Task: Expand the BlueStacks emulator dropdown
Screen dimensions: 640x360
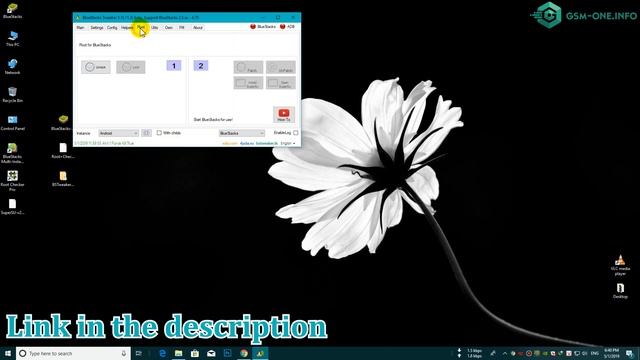Action: (x=242, y=133)
